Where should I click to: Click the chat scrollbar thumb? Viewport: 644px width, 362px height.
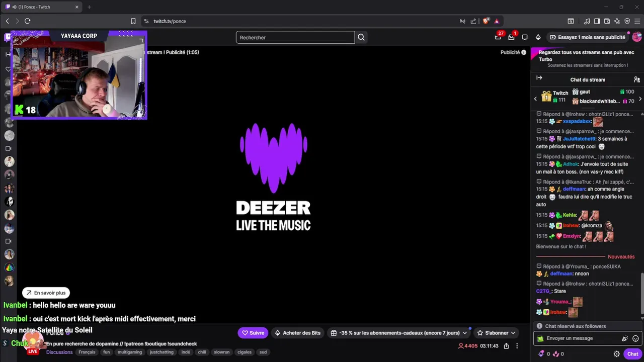642,293
